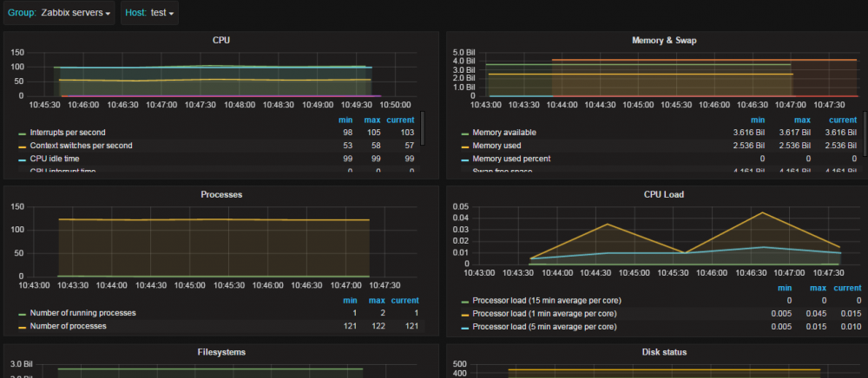The image size is (868, 378).
Task: Sort CPU panel legend by max column
Action: 372,120
